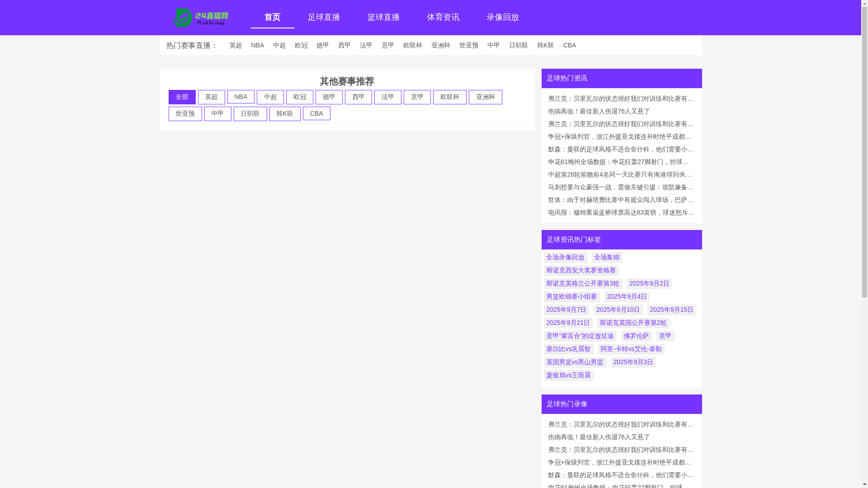Go to the 体育资讯 navigation tab

pyautogui.click(x=443, y=18)
